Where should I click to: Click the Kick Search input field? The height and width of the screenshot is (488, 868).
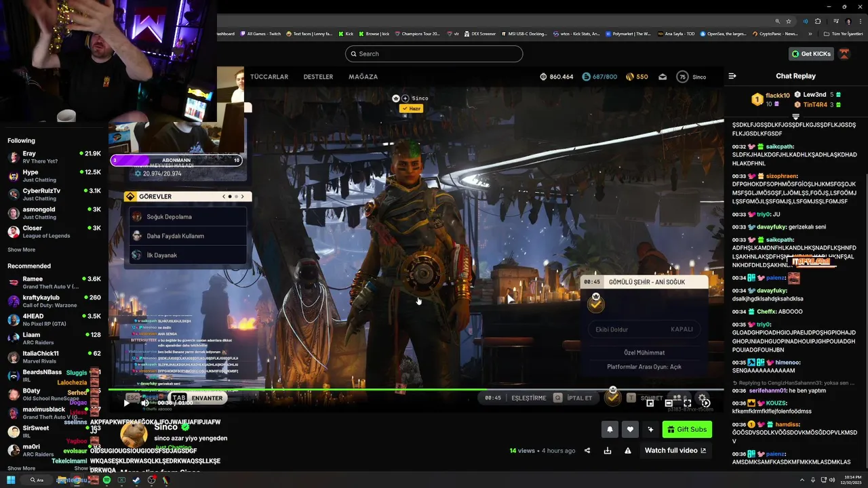434,54
